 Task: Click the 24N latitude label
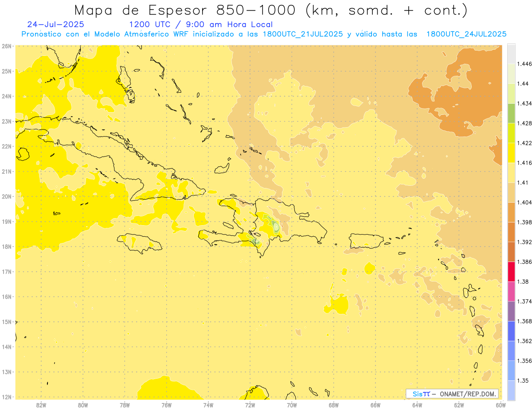point(6,96)
